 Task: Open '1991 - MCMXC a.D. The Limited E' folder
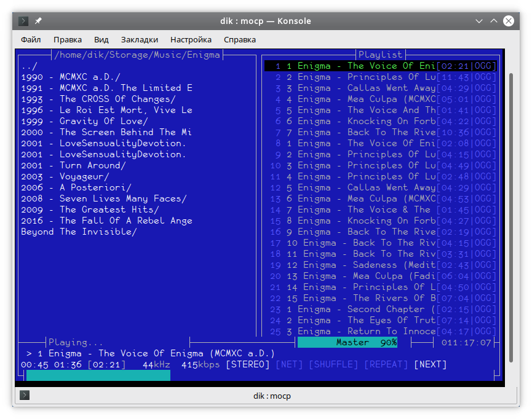(106, 88)
